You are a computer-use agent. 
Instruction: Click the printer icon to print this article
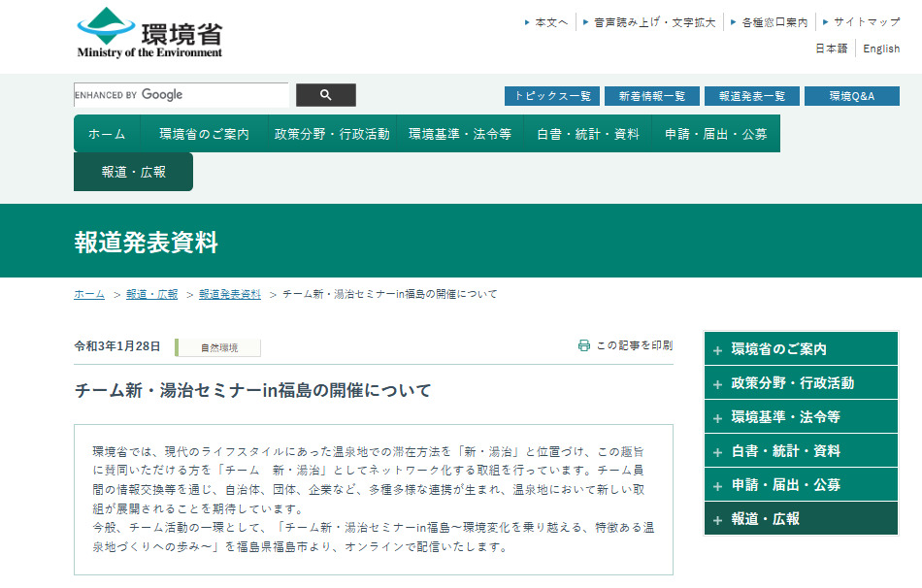[x=582, y=345]
